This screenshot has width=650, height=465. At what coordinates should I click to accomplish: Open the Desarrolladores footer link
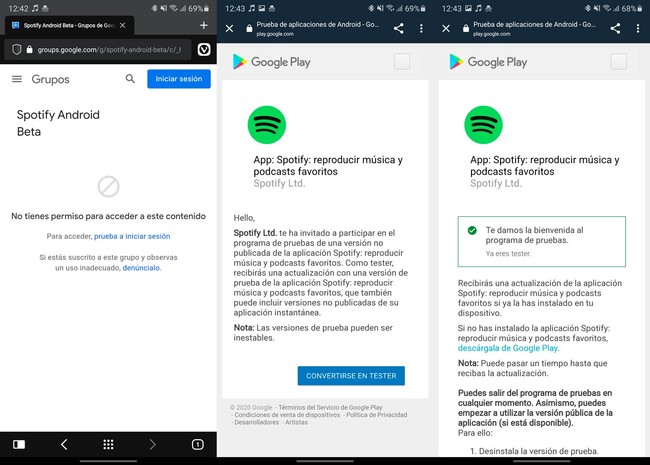(x=257, y=422)
